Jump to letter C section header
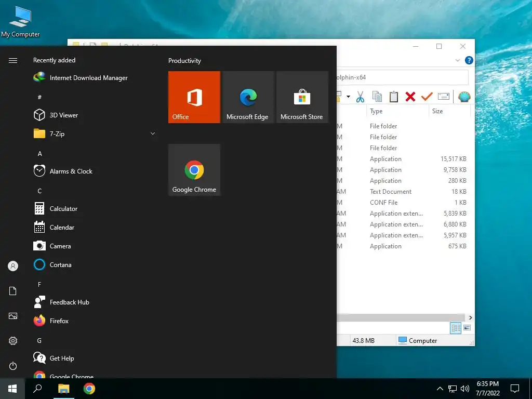 (39, 191)
